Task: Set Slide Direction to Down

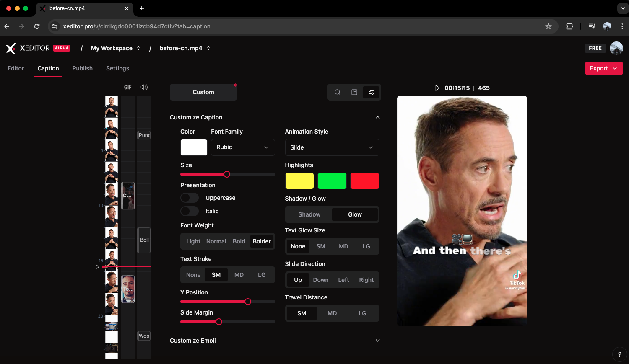Action: (321, 280)
